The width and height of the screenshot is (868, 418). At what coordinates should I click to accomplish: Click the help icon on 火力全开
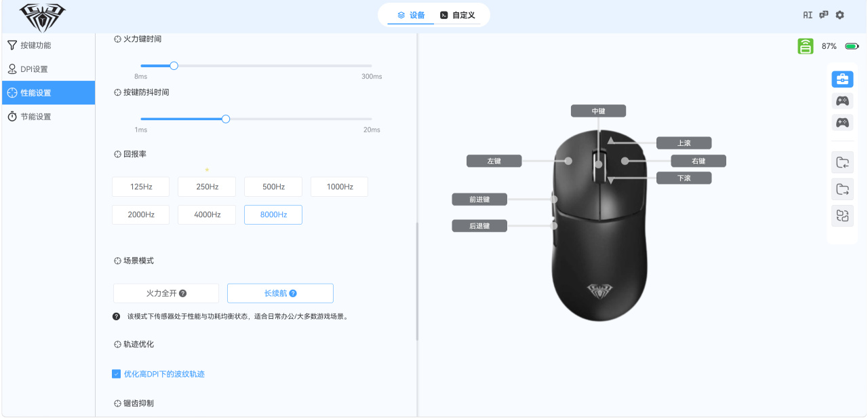click(183, 293)
